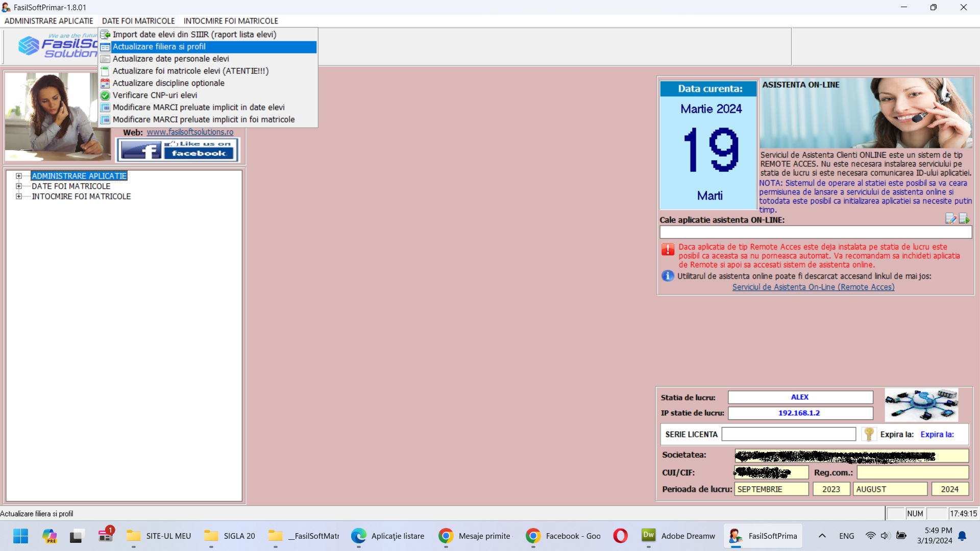
Task: Click the license key icon
Action: tap(869, 434)
